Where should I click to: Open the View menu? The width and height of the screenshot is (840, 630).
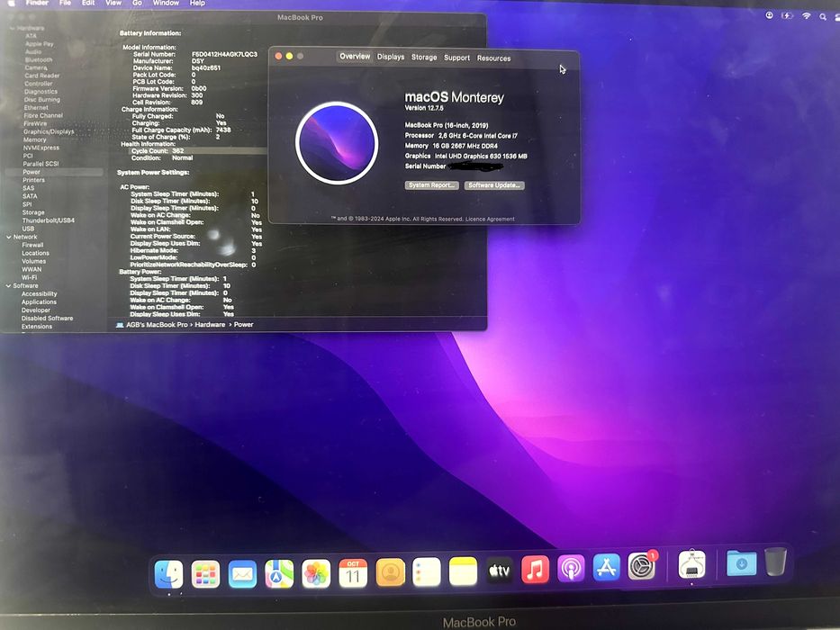113,3
